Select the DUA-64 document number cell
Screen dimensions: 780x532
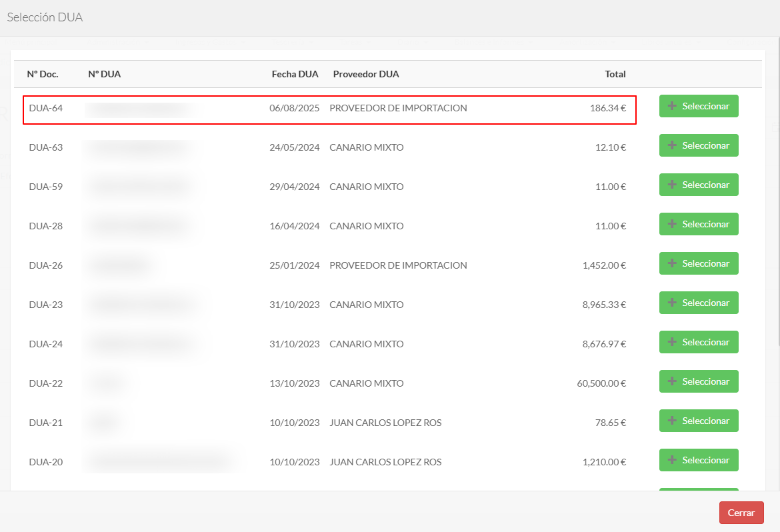pos(46,108)
